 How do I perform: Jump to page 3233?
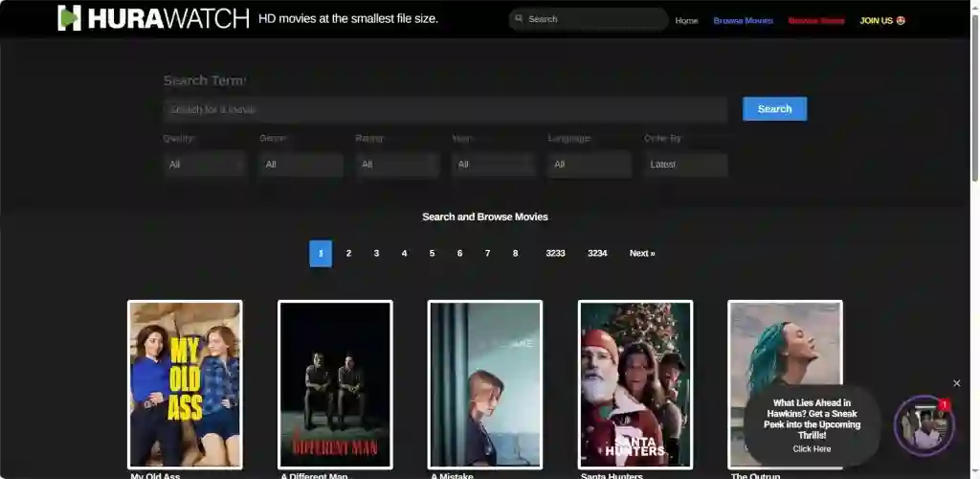coord(556,253)
